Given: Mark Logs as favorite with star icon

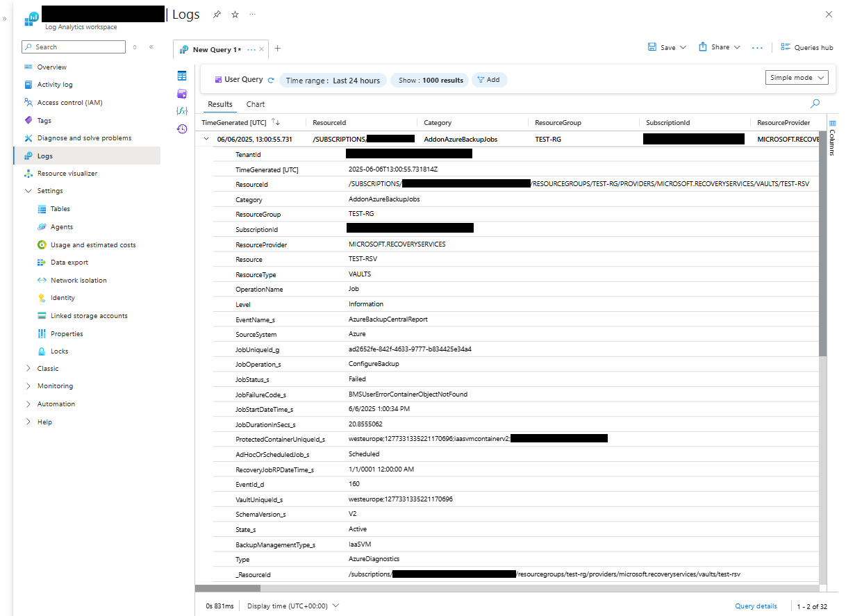Looking at the screenshot, I should pyautogui.click(x=235, y=14).
